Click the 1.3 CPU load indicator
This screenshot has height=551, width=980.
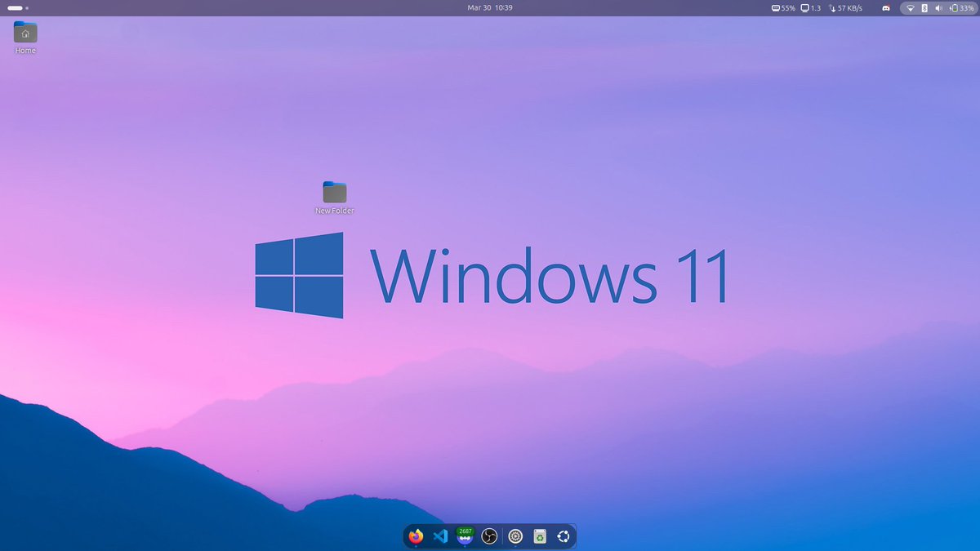(811, 8)
